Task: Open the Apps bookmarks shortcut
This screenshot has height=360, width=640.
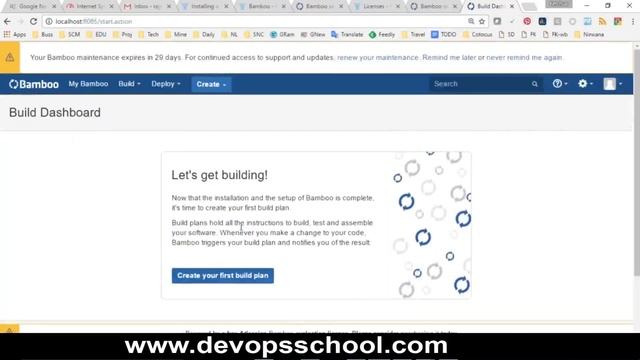Action: pos(15,35)
